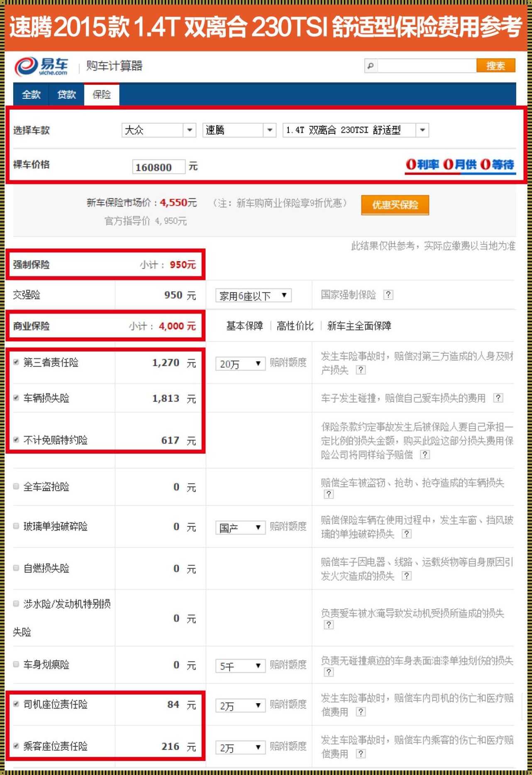
Task: Enable the 玻璃单独破碎险 checkbox
Action: pos(16,526)
